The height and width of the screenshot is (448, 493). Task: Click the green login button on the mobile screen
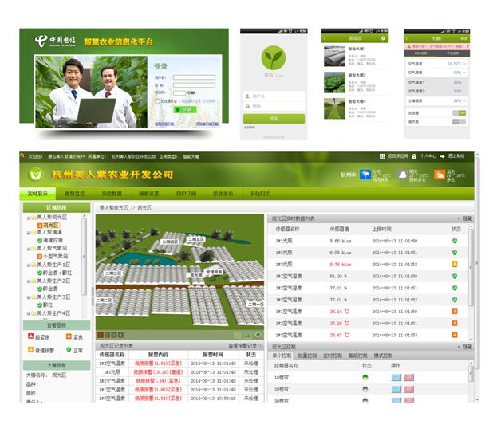[274, 118]
